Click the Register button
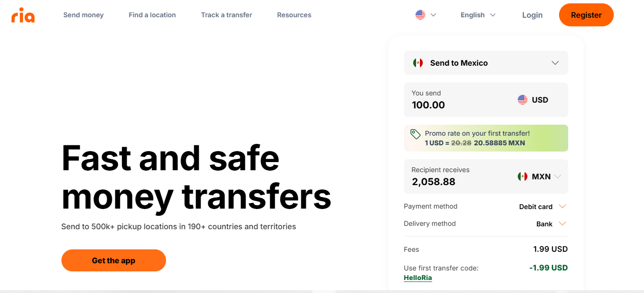This screenshot has height=293, width=644. [x=586, y=15]
